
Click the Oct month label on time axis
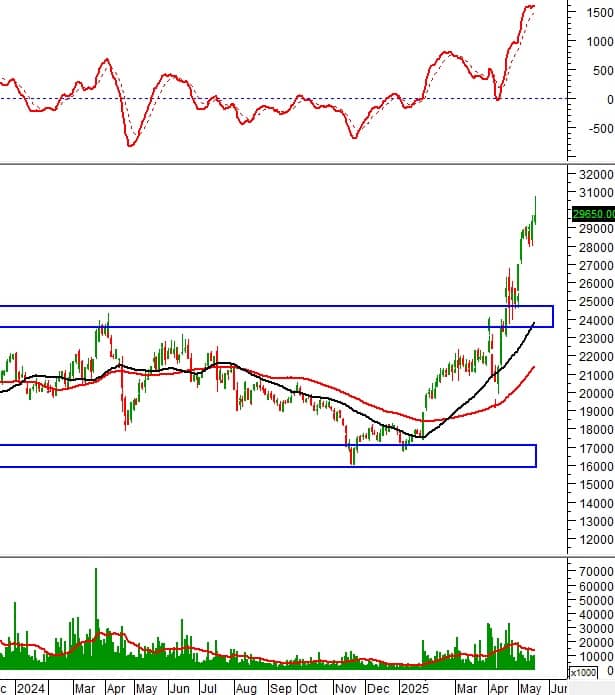pos(308,688)
